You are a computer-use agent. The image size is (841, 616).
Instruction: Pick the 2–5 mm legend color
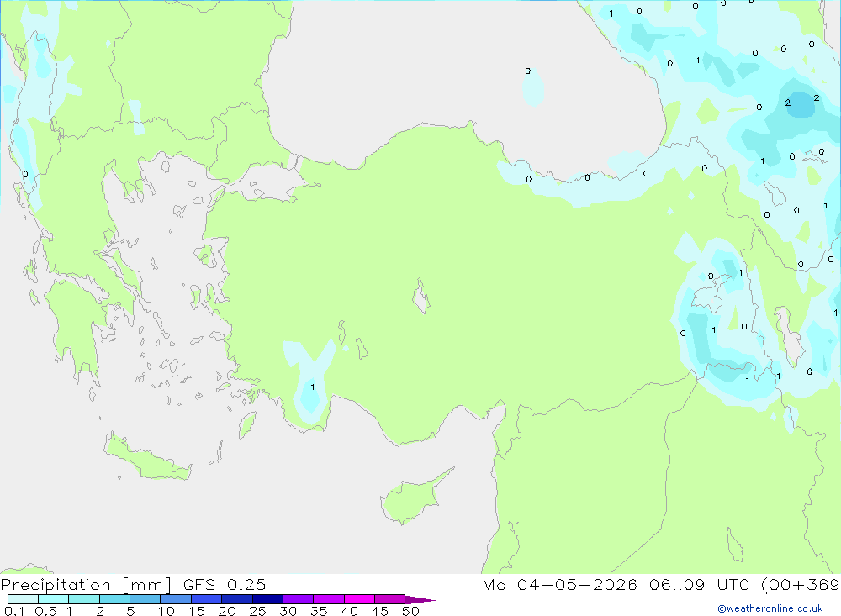point(114,599)
